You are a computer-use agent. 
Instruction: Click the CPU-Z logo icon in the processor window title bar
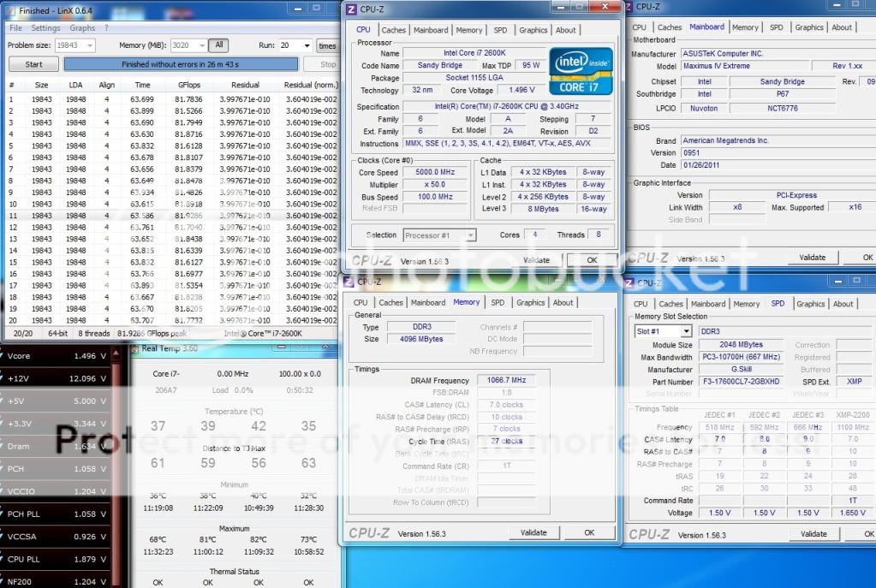[350, 8]
